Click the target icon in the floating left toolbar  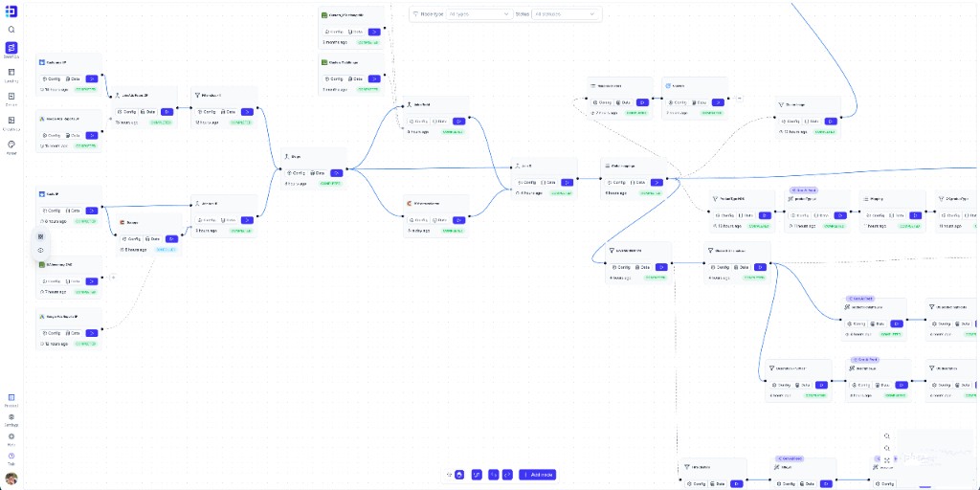[x=40, y=250]
